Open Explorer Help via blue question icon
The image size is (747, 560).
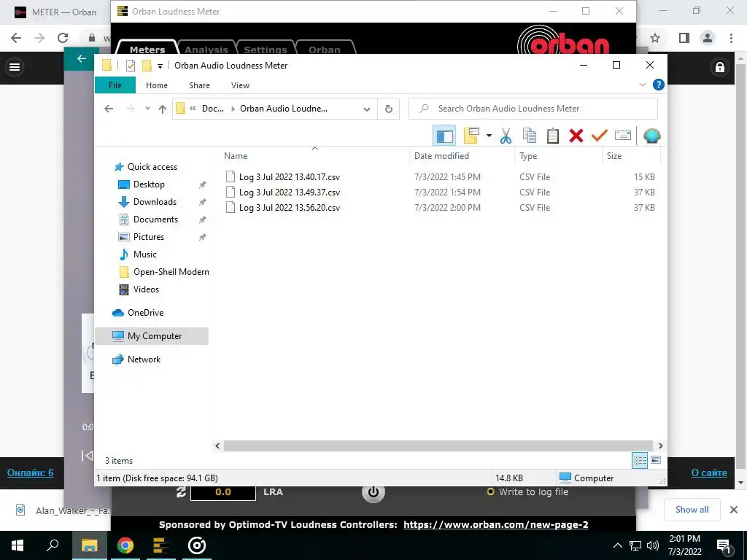pos(659,85)
